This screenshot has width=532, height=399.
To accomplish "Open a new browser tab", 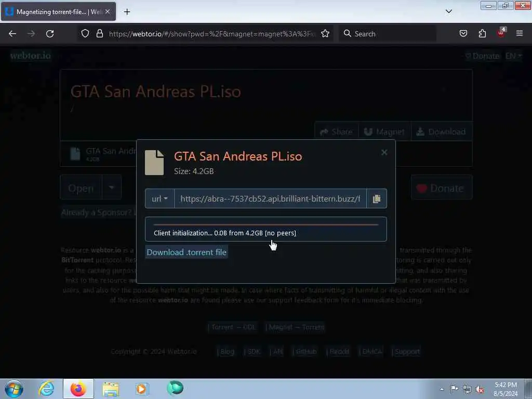I will [127, 12].
